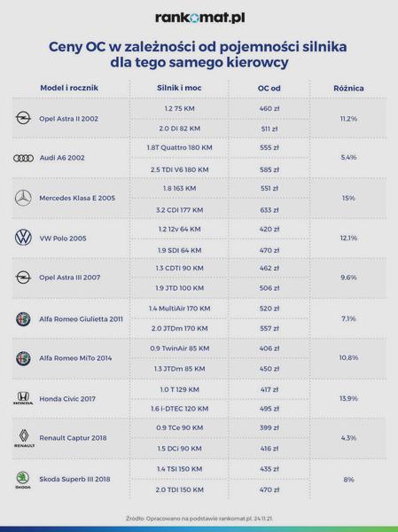Click the Alfa Romeo logo beside Giulietta 2011

(x=23, y=319)
